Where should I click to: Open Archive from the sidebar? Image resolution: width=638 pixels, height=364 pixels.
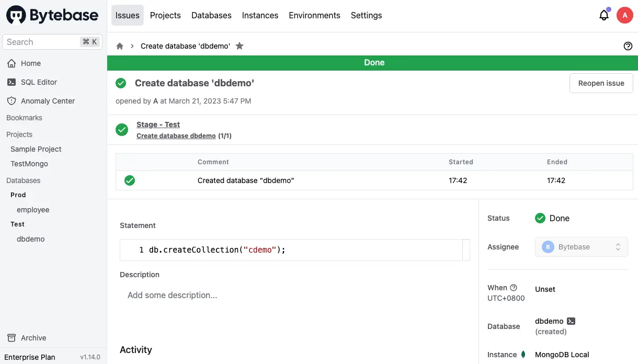pyautogui.click(x=33, y=338)
